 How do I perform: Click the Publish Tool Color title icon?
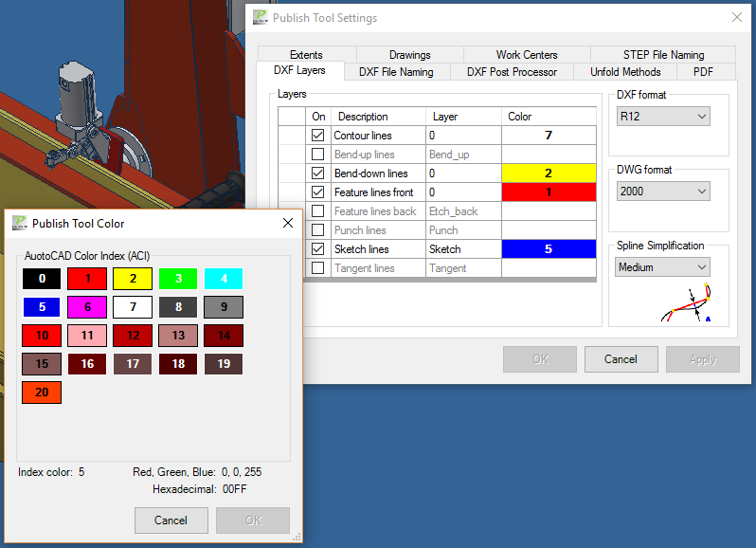[20, 223]
